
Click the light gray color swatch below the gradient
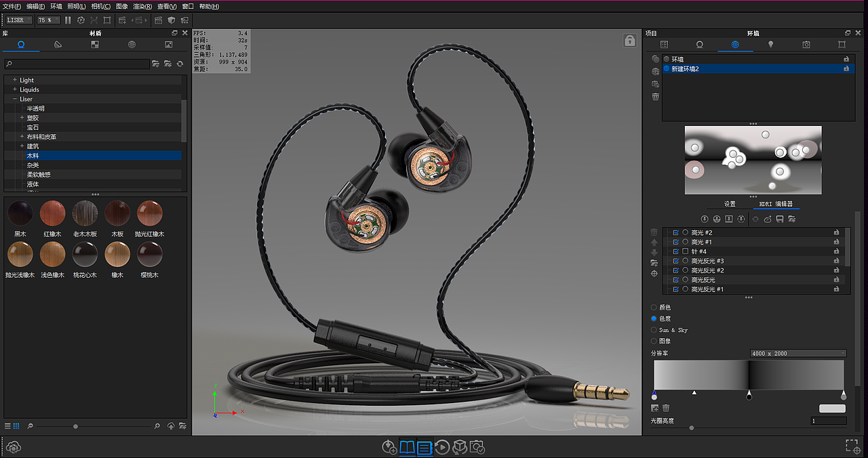[832, 409]
